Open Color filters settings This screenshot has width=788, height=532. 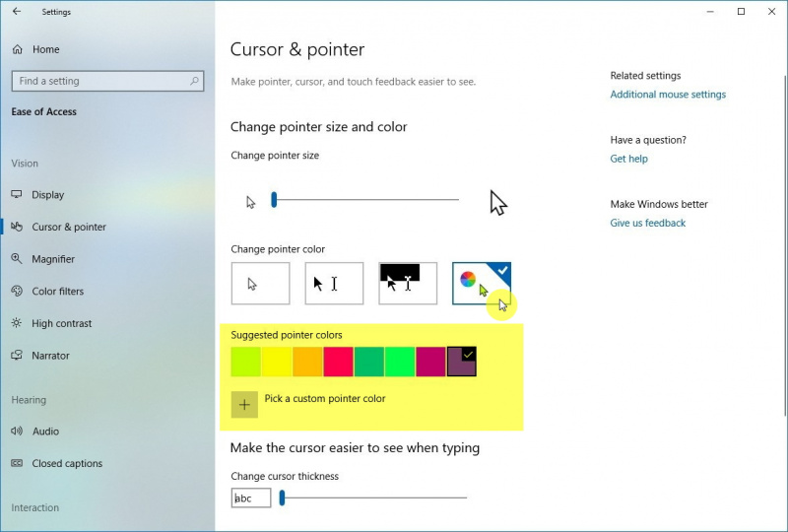pos(58,292)
